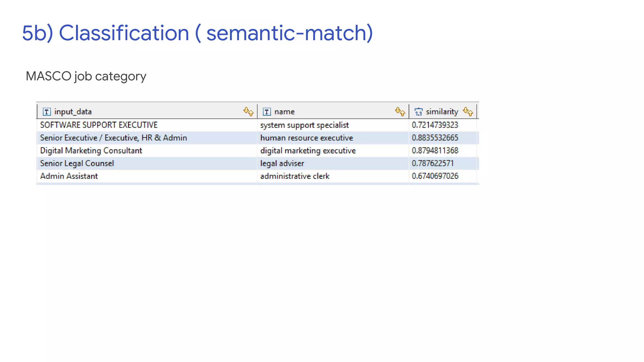
Task: Click the administrative clerk cell
Action: [333, 176]
